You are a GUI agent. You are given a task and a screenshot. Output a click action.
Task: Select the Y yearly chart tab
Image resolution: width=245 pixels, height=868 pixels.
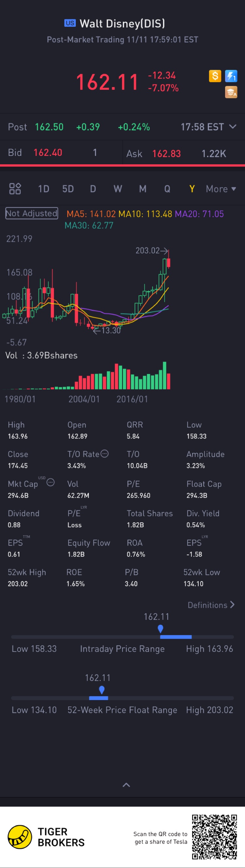(x=192, y=189)
